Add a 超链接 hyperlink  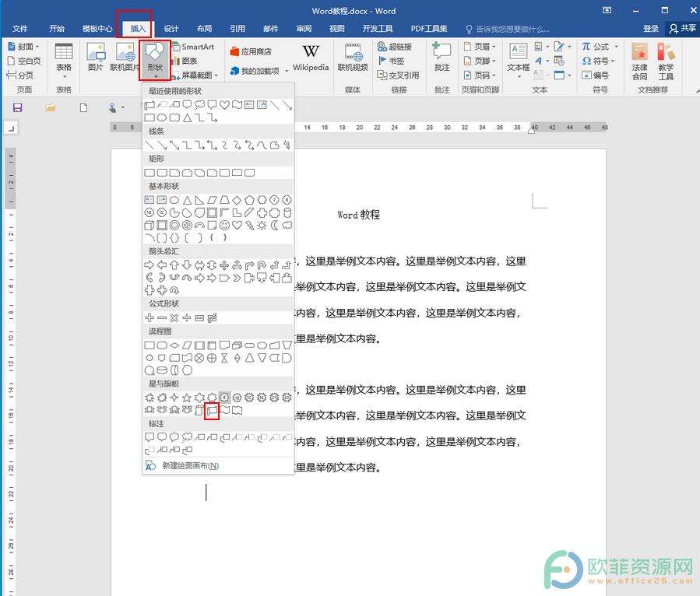click(394, 47)
